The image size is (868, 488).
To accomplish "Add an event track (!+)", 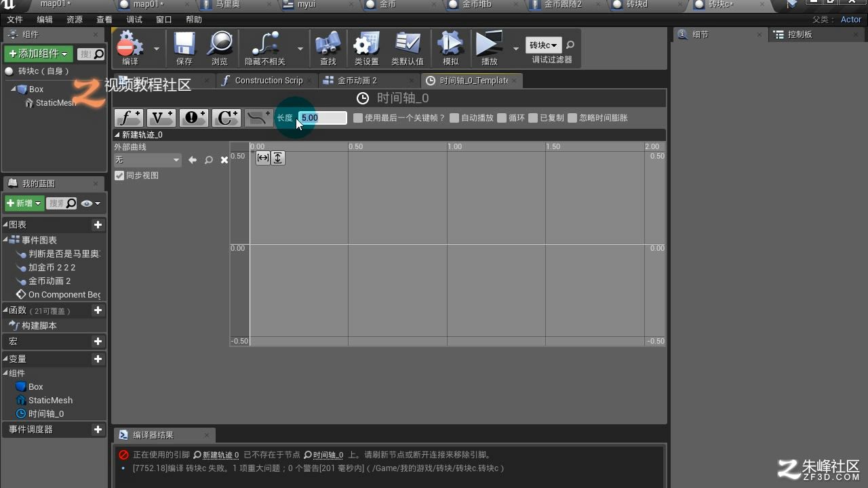I will tap(193, 118).
